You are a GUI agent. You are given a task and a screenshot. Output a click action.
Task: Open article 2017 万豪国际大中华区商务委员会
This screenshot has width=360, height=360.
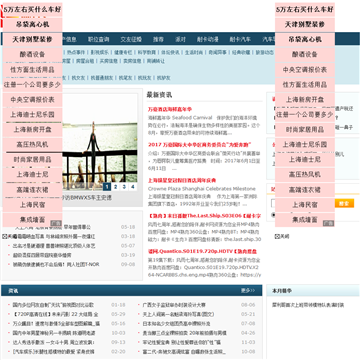click(x=200, y=145)
